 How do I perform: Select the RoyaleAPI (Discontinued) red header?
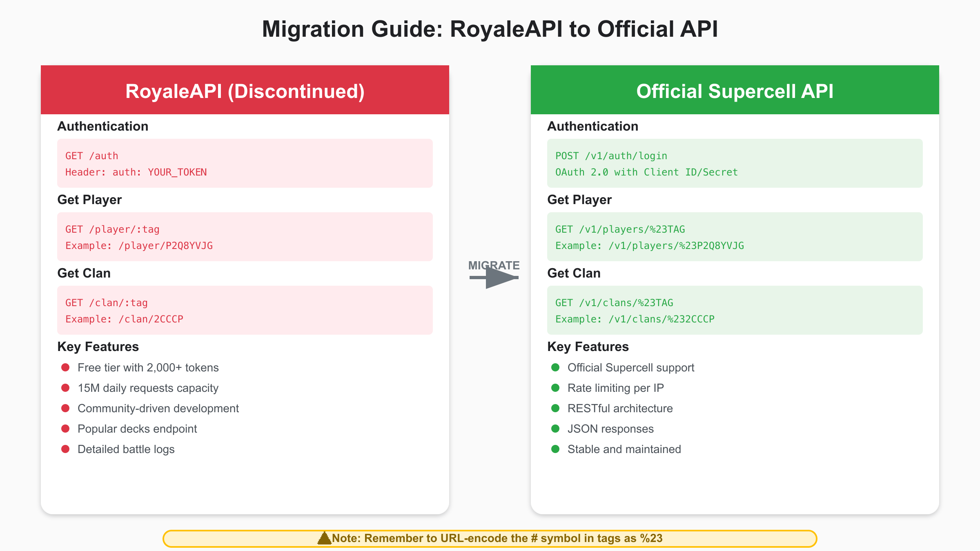pyautogui.click(x=245, y=90)
